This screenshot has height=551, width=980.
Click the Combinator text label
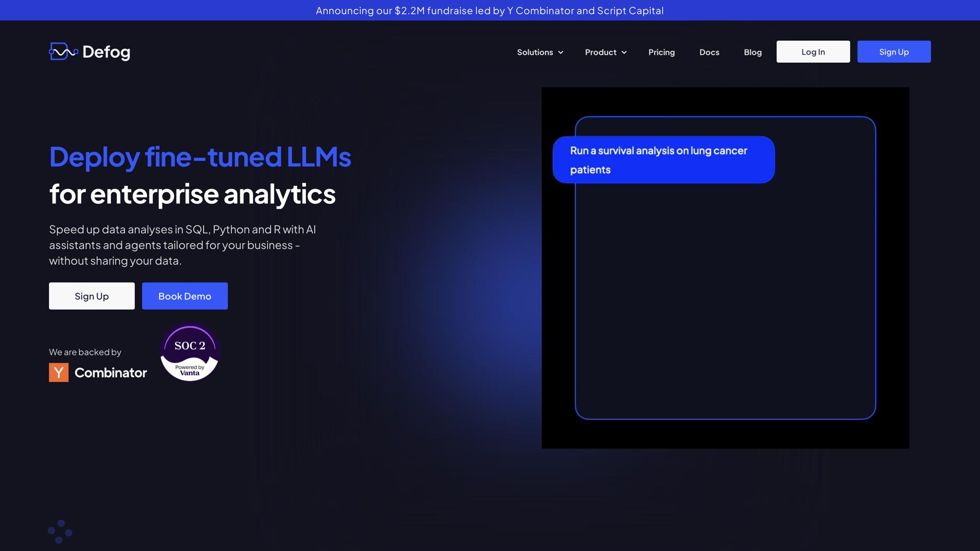[111, 373]
